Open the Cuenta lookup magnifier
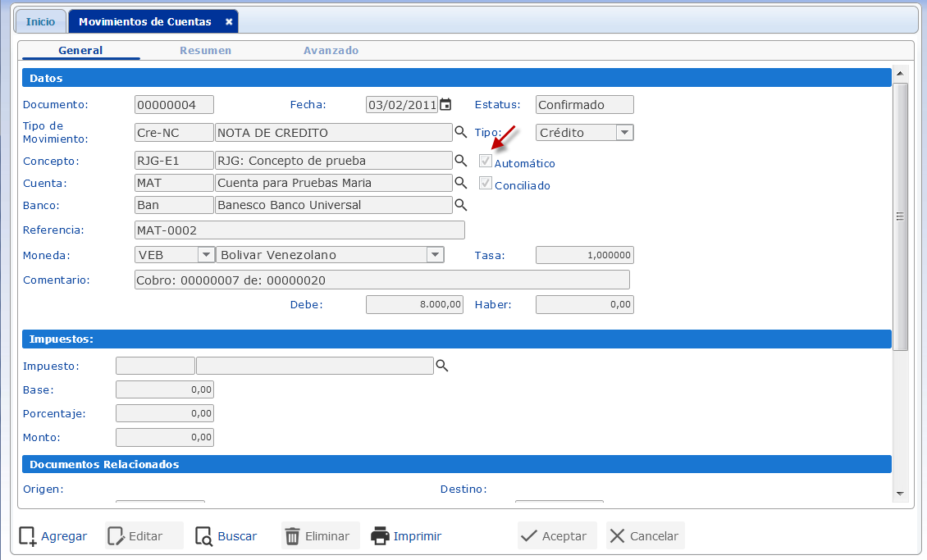Image resolution: width=927 pixels, height=560 pixels. tap(460, 182)
